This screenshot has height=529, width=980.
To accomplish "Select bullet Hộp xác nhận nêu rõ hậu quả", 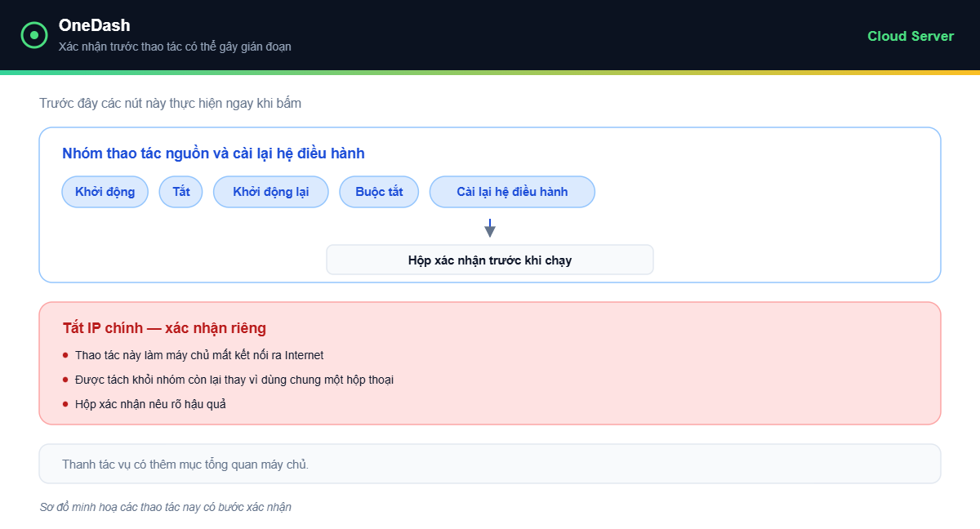I will (x=150, y=404).
